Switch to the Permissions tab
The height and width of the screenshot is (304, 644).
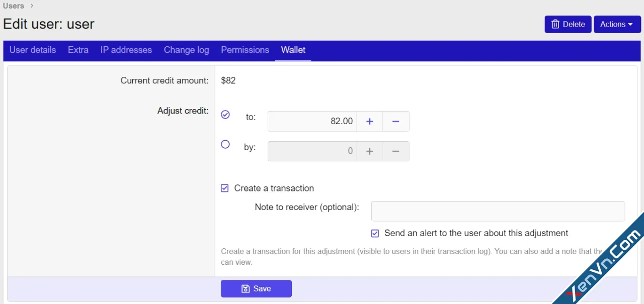tap(245, 50)
